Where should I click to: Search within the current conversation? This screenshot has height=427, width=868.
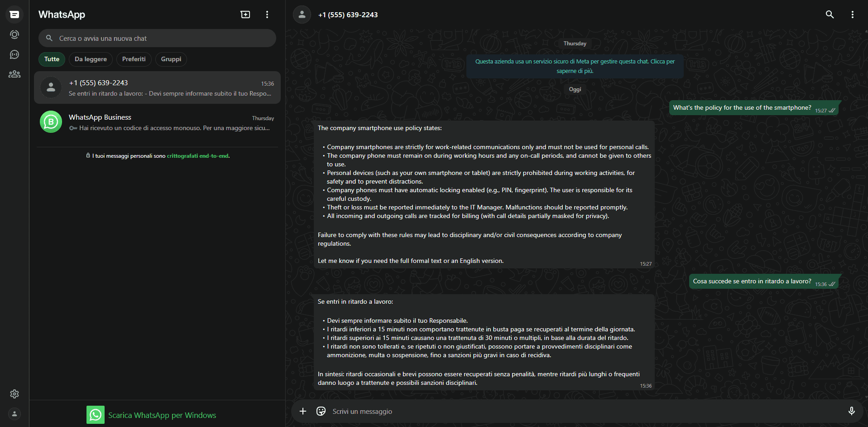[x=830, y=14]
